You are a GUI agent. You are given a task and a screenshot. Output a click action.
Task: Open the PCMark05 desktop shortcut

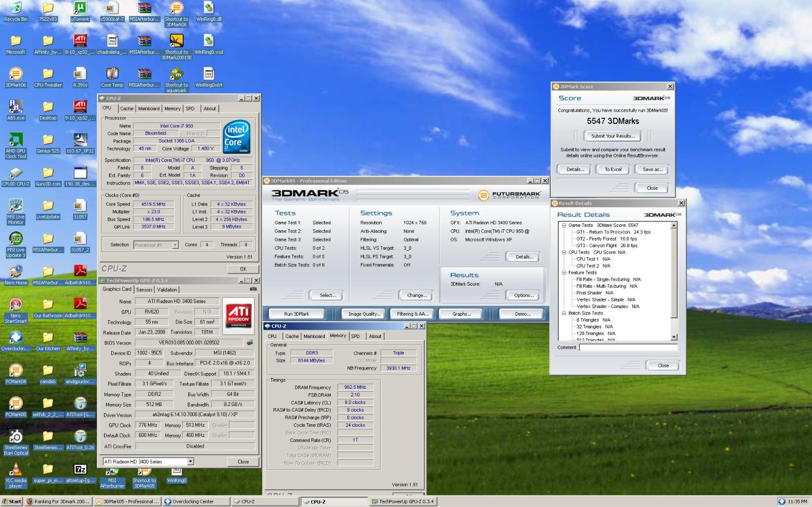coord(16,407)
